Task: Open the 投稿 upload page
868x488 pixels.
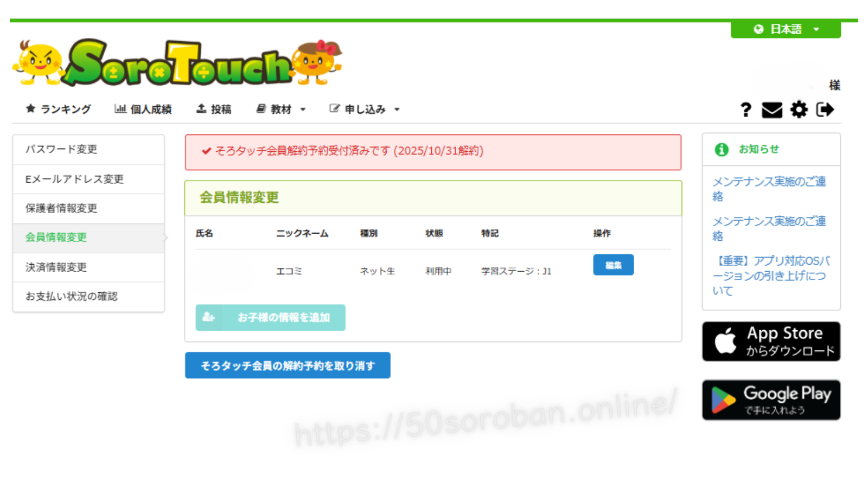Action: pos(214,110)
